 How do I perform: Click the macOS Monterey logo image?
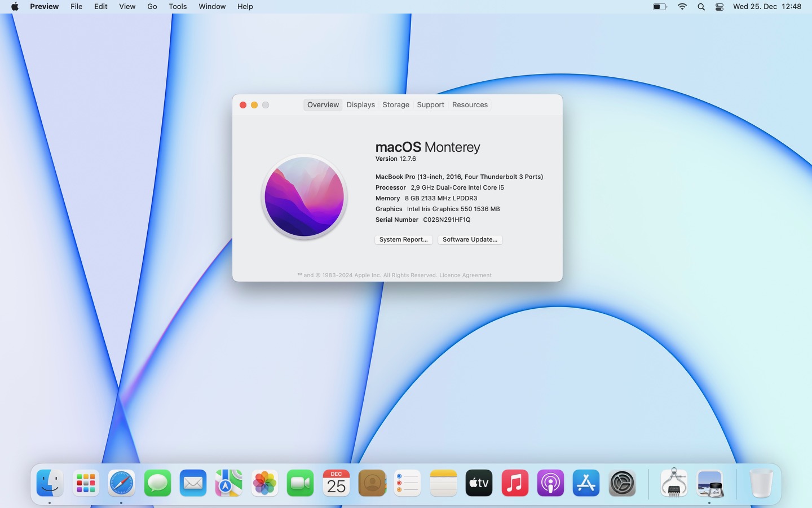pyautogui.click(x=304, y=196)
